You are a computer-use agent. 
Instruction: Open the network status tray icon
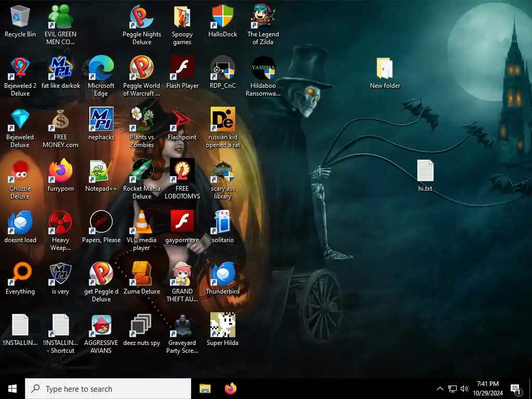tap(453, 389)
